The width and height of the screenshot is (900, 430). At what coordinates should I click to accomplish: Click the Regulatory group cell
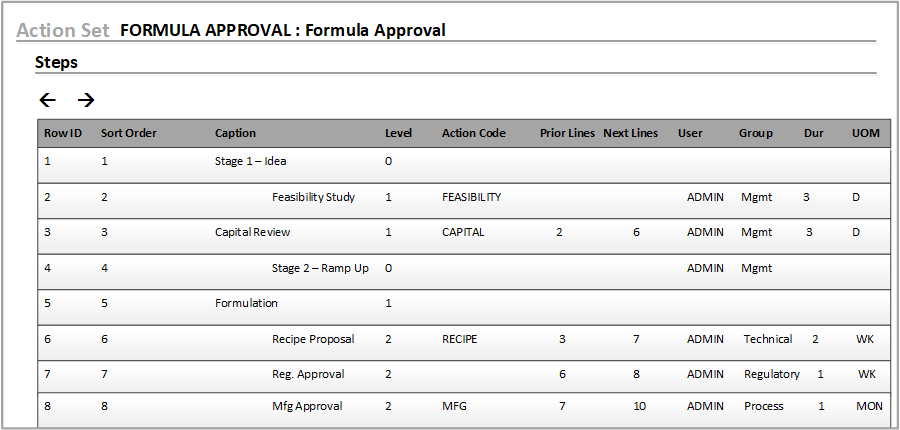click(771, 374)
